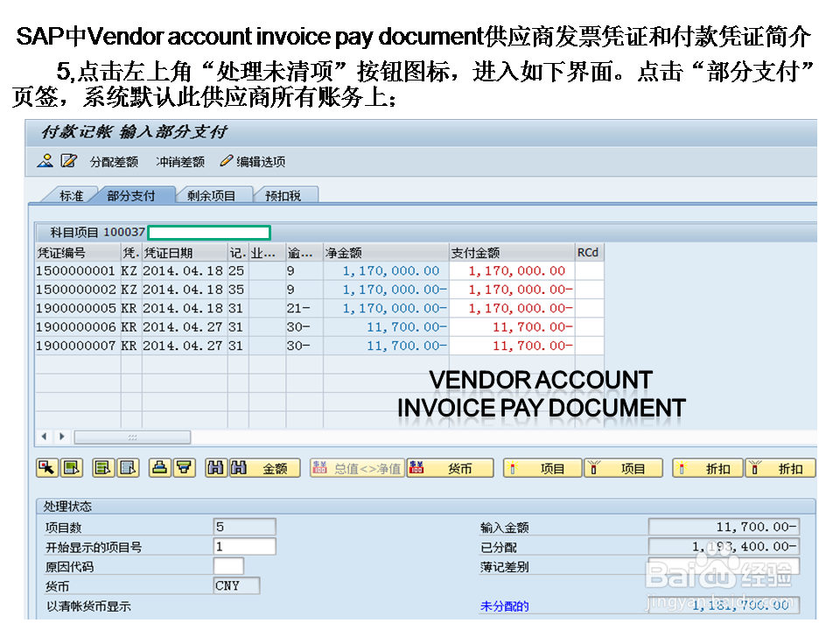Click the select-all items icon
This screenshot has width=840, height=630.
tap(103, 468)
